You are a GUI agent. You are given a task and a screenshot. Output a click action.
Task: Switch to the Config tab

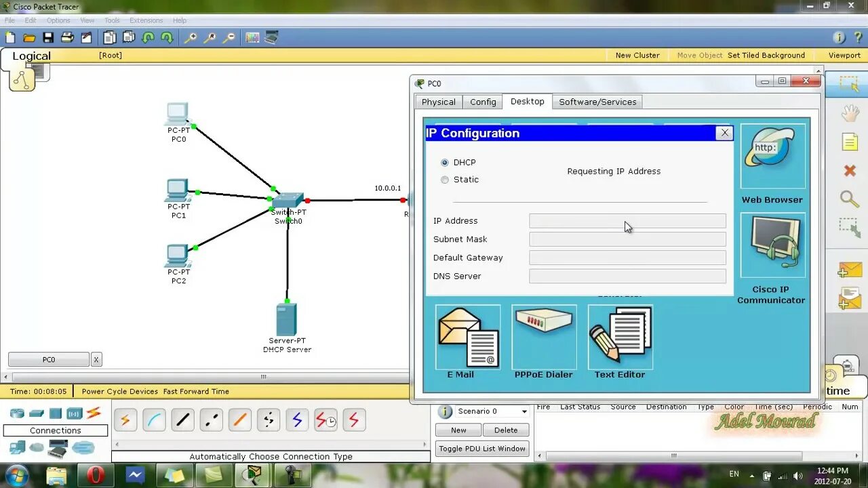click(483, 102)
